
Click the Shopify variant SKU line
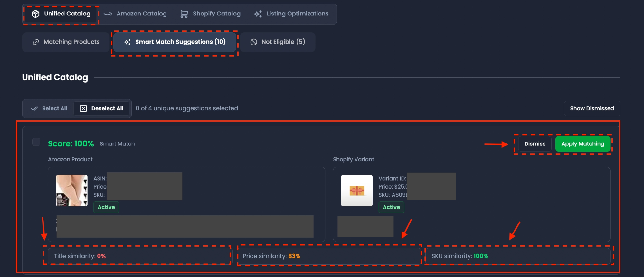[x=393, y=195]
